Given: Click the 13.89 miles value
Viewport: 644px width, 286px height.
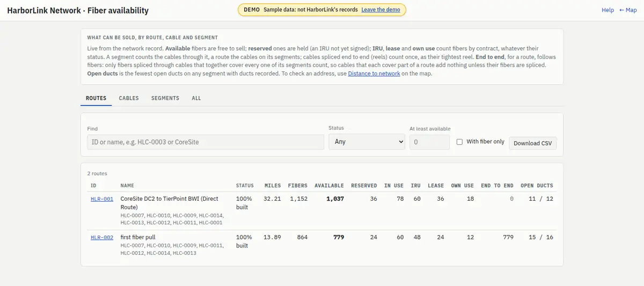Looking at the screenshot, I should click(x=273, y=237).
